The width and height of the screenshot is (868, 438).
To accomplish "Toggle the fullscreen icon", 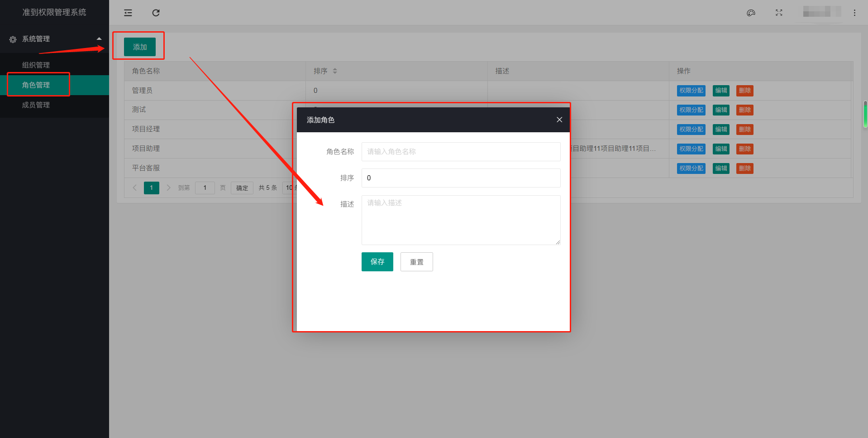I will pos(779,13).
